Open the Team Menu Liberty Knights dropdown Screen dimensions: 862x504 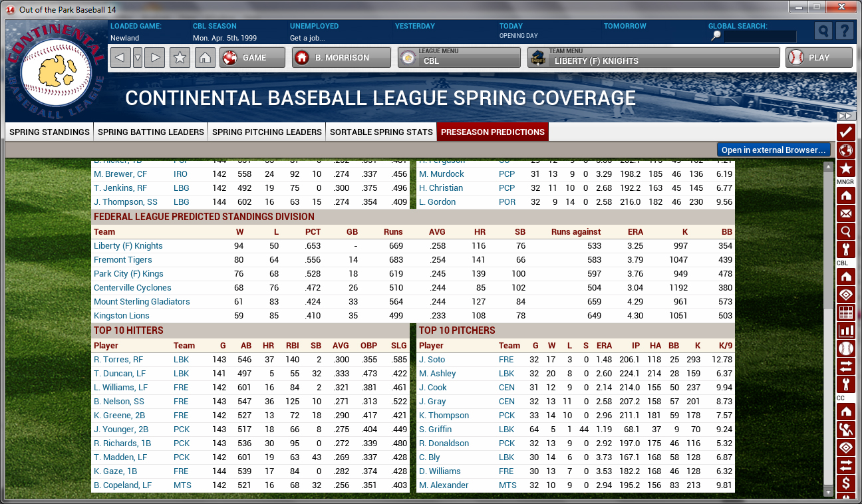click(x=653, y=58)
